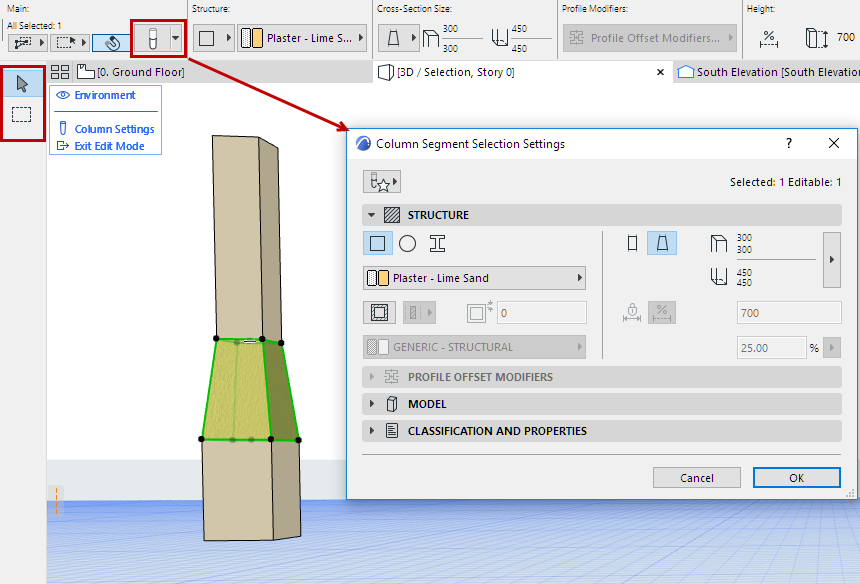The height and width of the screenshot is (584, 860).
Task: Select the Marquee tool below the arrow
Action: (x=22, y=114)
